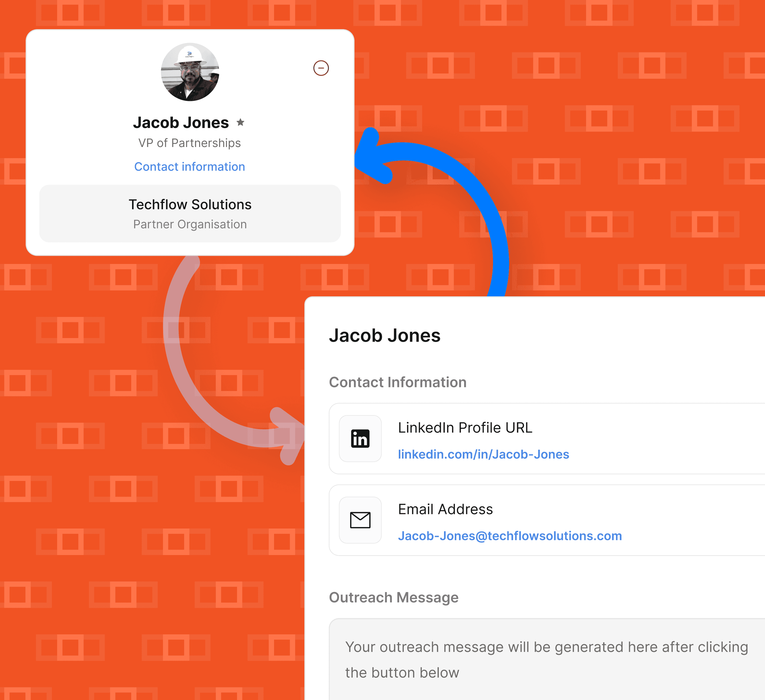Click the Jacob Jones panel heading
Image resolution: width=765 pixels, height=700 pixels.
click(x=385, y=336)
